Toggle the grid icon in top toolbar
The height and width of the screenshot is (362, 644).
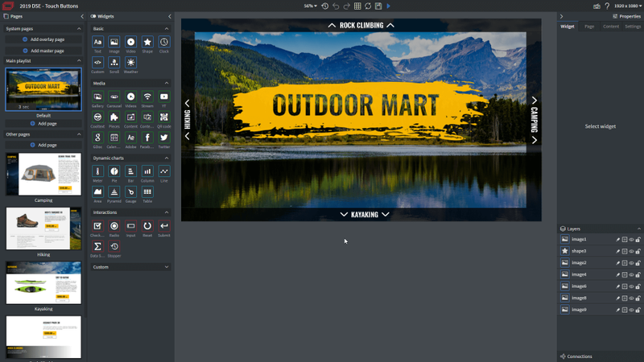pos(357,6)
